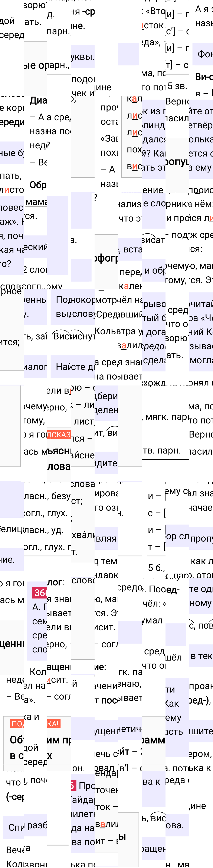Click the text 'шёл'
Viewport: 213px width, 868px height.
[174, 657]
